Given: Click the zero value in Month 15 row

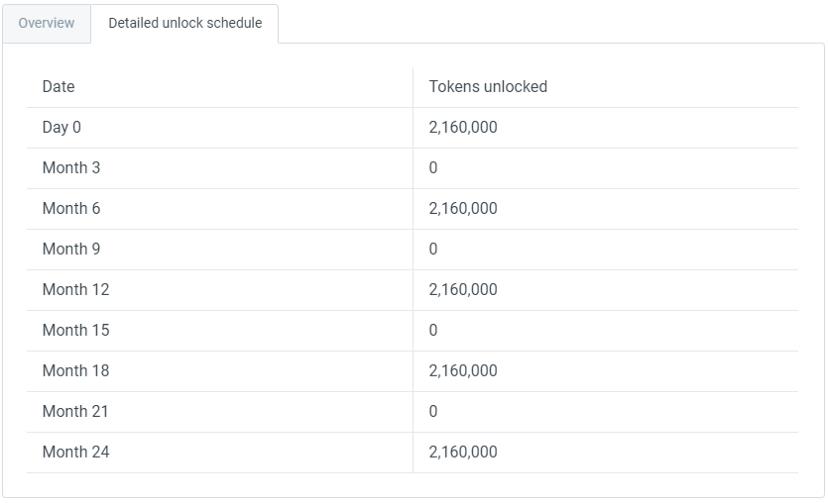Looking at the screenshot, I should pyautogui.click(x=433, y=330).
